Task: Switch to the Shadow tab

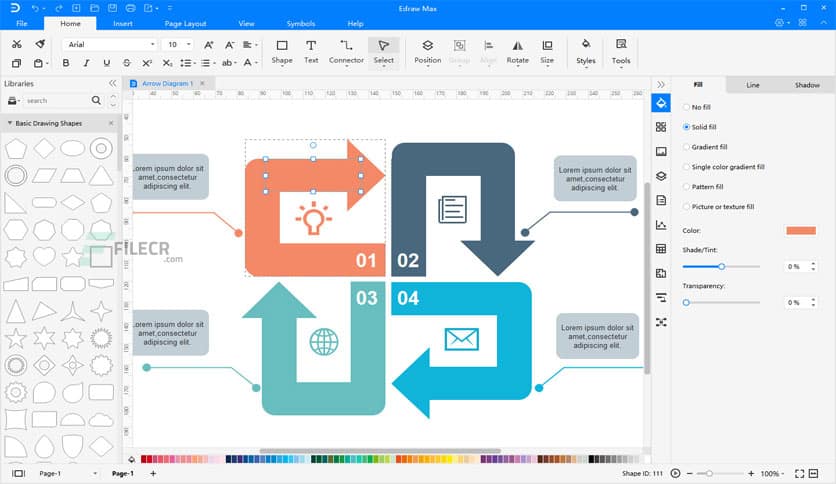Action: [x=807, y=85]
